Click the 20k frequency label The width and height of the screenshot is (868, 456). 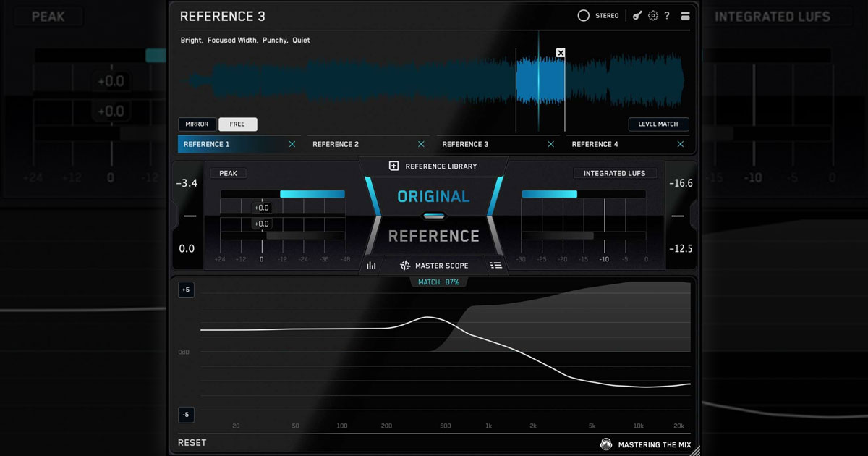coord(678,426)
